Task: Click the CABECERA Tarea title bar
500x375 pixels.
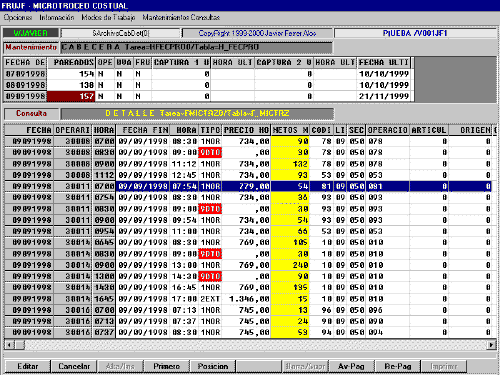Action: coord(197,47)
